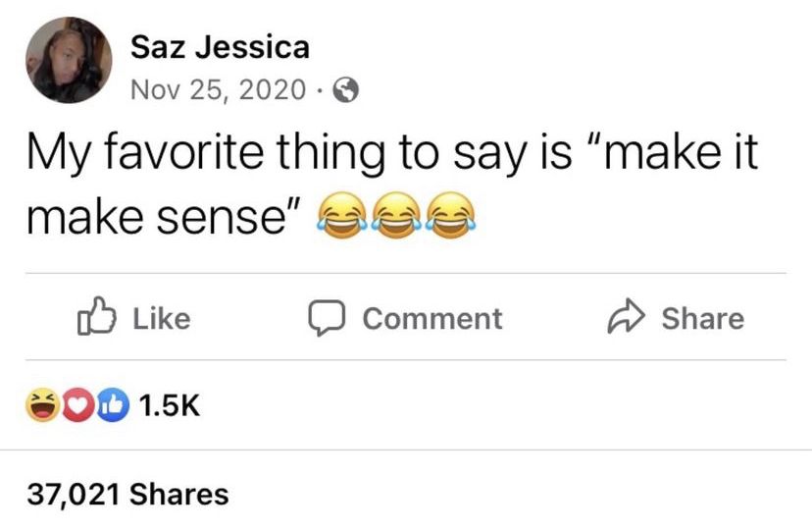Image resolution: width=812 pixels, height=530 pixels.
Task: View the 37,021 Shares list
Action: [127, 494]
